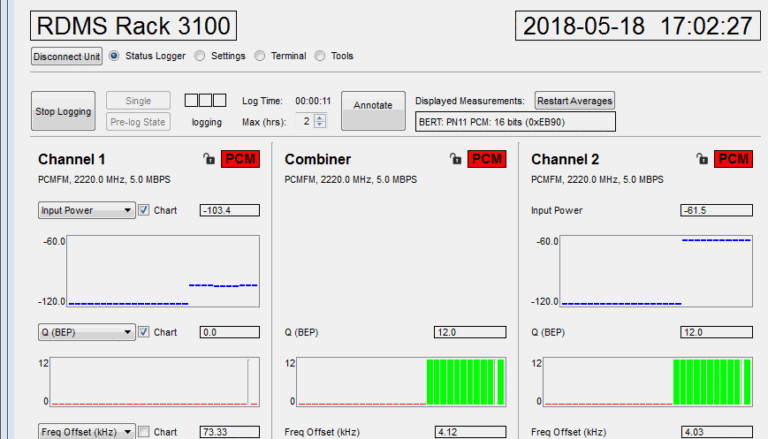Viewport: 768px width, 439px height.
Task: Click the three logging indicator boxes
Action: [205, 100]
